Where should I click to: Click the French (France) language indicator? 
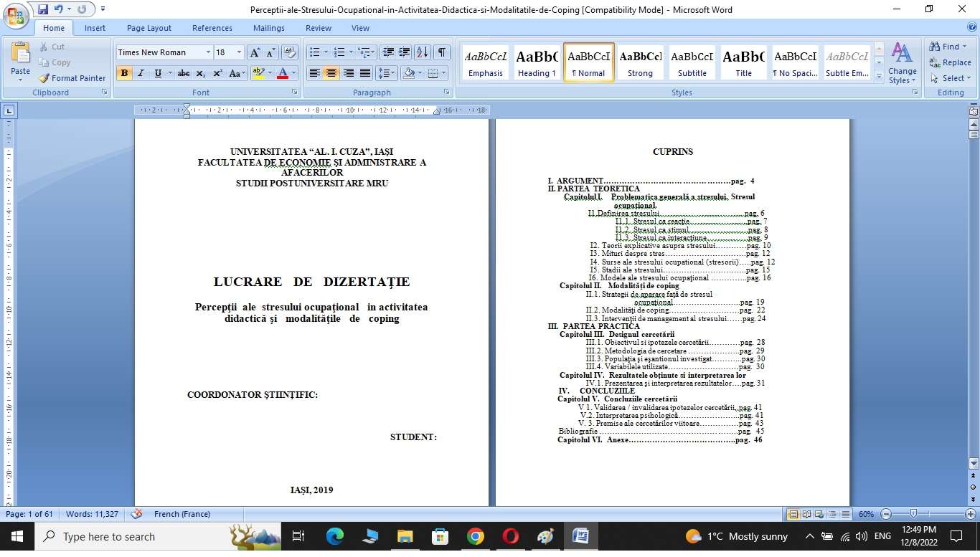coord(182,514)
